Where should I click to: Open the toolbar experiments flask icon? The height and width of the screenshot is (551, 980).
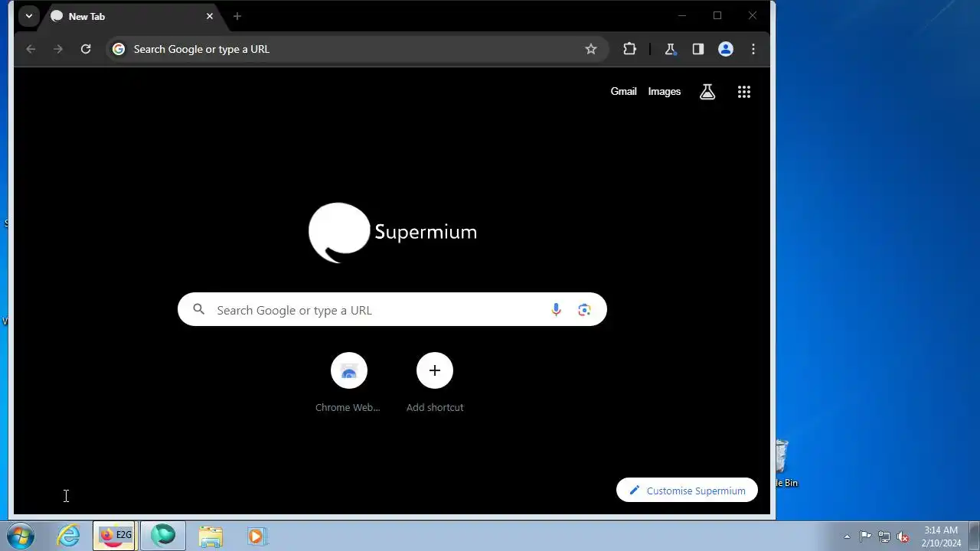pos(671,49)
